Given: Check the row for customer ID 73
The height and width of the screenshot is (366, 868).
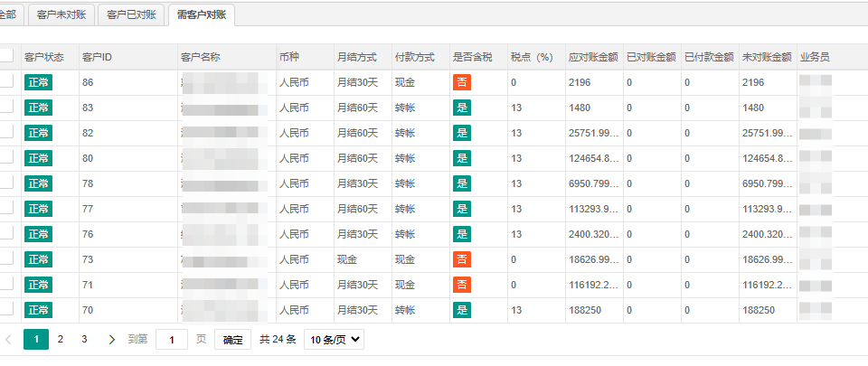Looking at the screenshot, I should [x=6, y=259].
